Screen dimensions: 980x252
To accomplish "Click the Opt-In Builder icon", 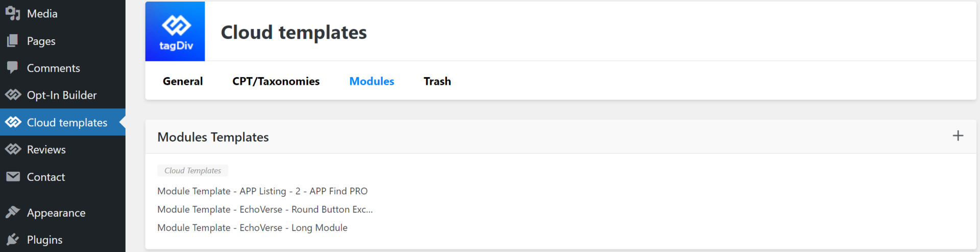I will (x=13, y=95).
